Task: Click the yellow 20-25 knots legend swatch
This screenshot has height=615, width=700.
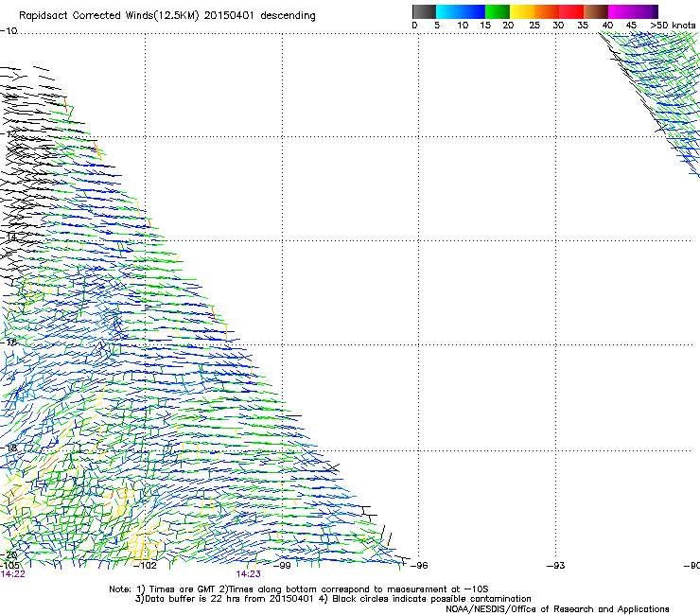Action: 522,11
